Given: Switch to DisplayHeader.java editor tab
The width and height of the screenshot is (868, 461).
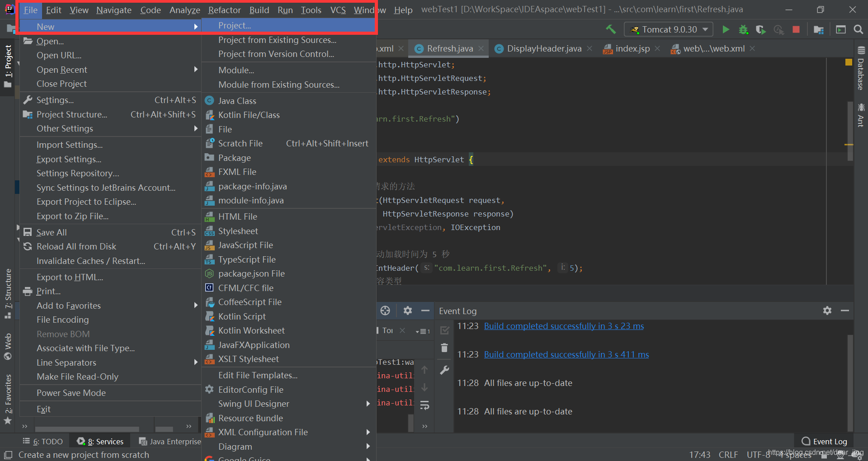Looking at the screenshot, I should point(544,48).
